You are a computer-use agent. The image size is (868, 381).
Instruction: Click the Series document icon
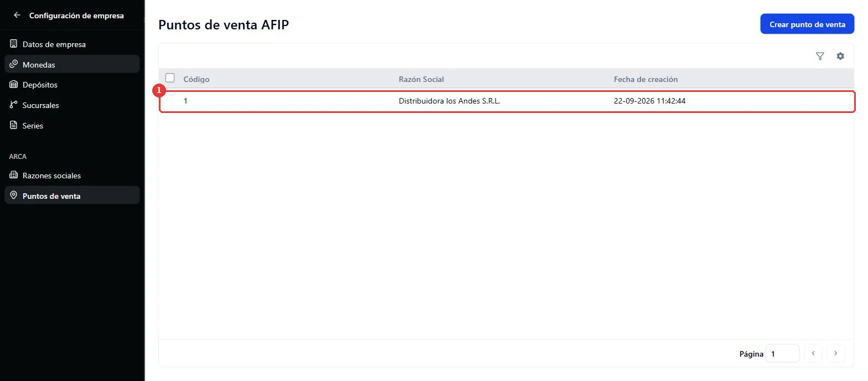[x=14, y=126]
